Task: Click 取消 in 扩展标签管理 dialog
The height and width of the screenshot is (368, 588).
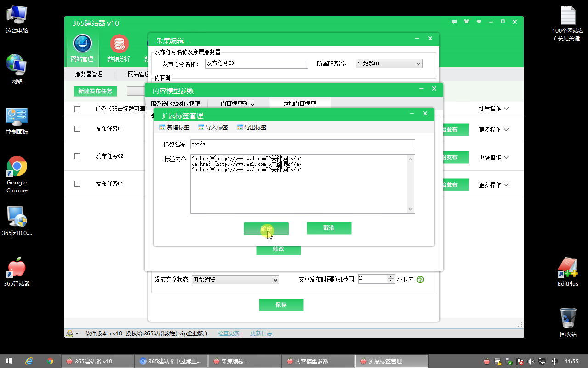Action: coord(329,228)
